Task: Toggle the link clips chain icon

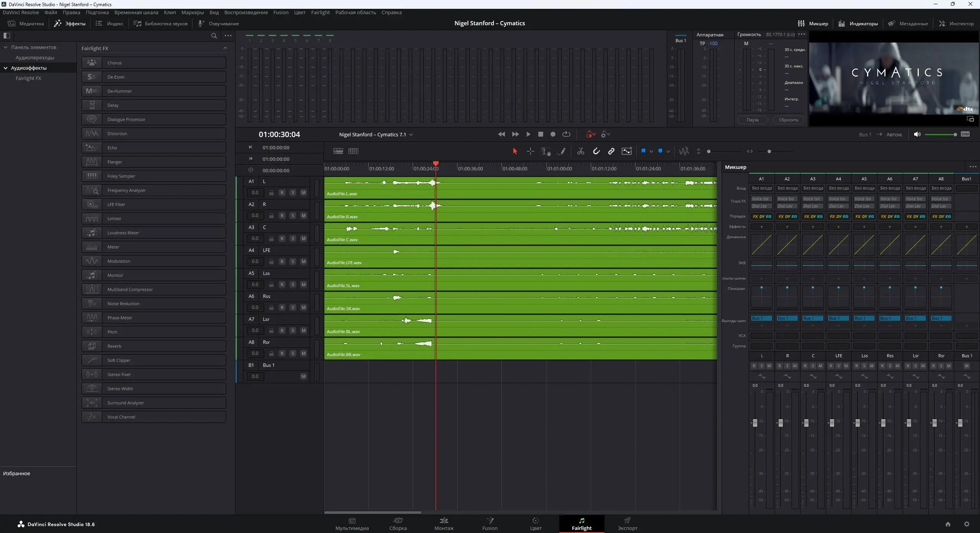Action: tap(611, 151)
